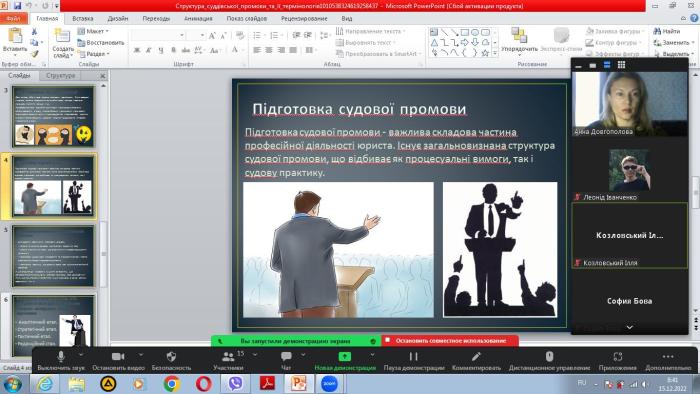Viewport: 700px width, 394px height.
Task: Switch Zoom video panel to grid view
Action: [x=621, y=65]
